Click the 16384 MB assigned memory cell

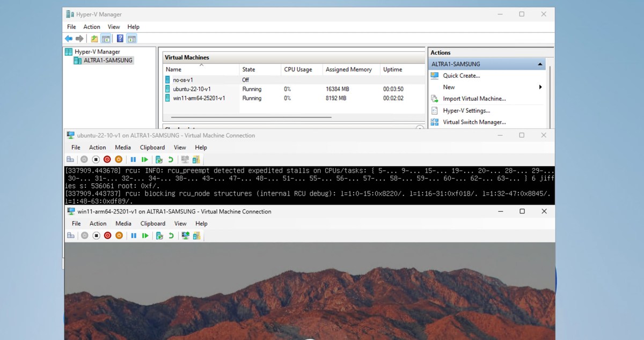338,89
